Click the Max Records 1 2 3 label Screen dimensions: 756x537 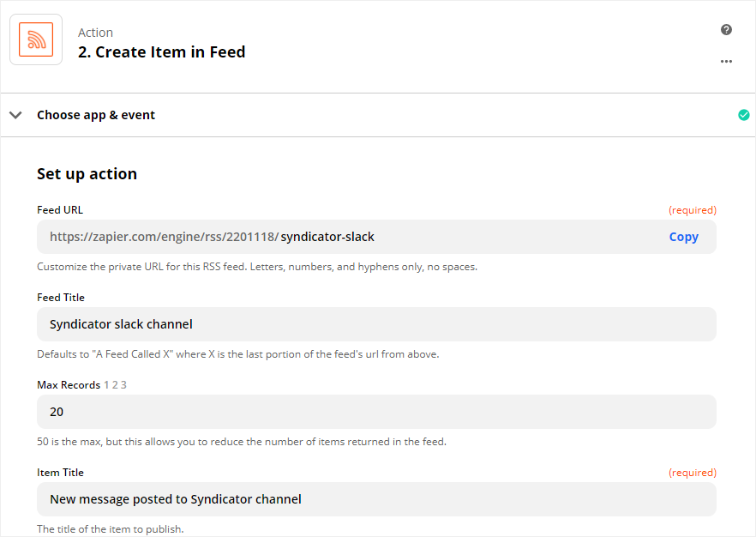tap(81, 385)
